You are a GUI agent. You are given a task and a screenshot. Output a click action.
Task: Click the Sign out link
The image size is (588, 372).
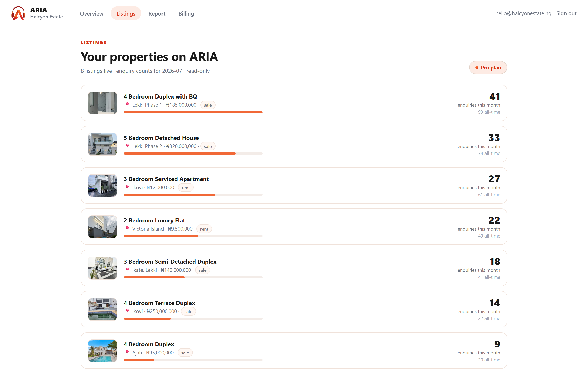pyautogui.click(x=566, y=13)
